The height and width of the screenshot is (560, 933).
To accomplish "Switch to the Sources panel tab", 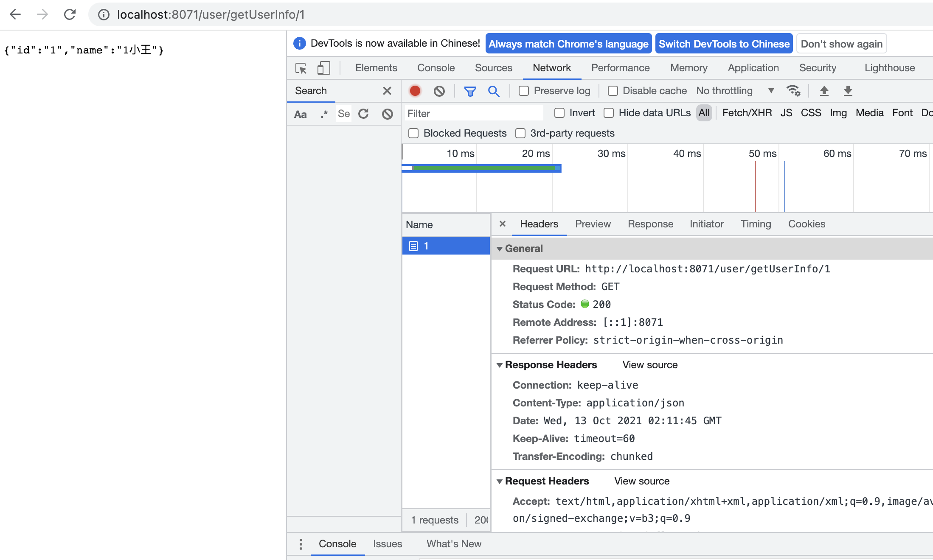I will [x=493, y=68].
